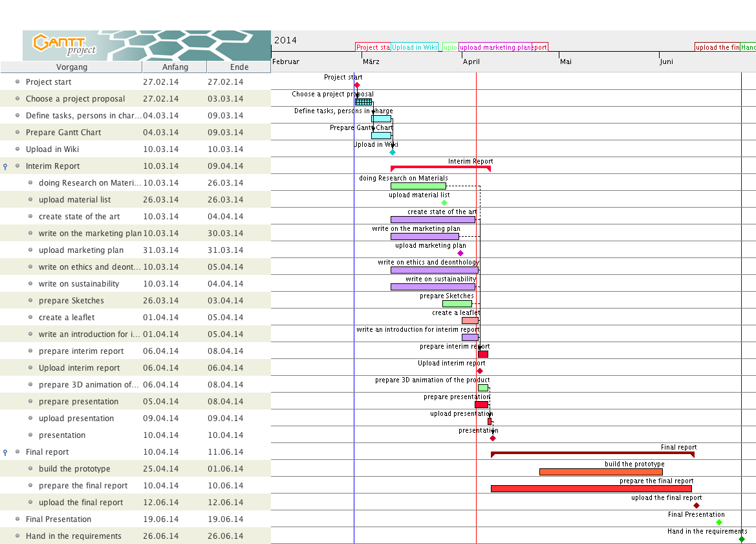Click the cyan Upload in Wiki milestone diamond
The width and height of the screenshot is (756, 544).
(393, 152)
